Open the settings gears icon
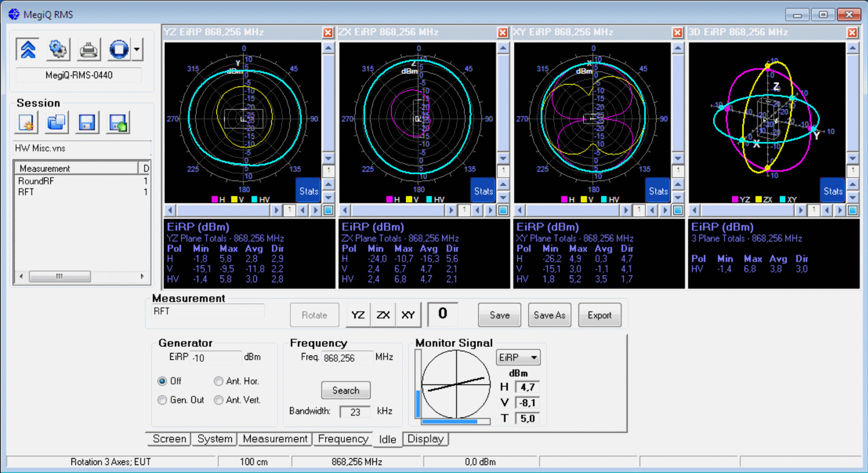The width and height of the screenshot is (868, 473). (58, 49)
